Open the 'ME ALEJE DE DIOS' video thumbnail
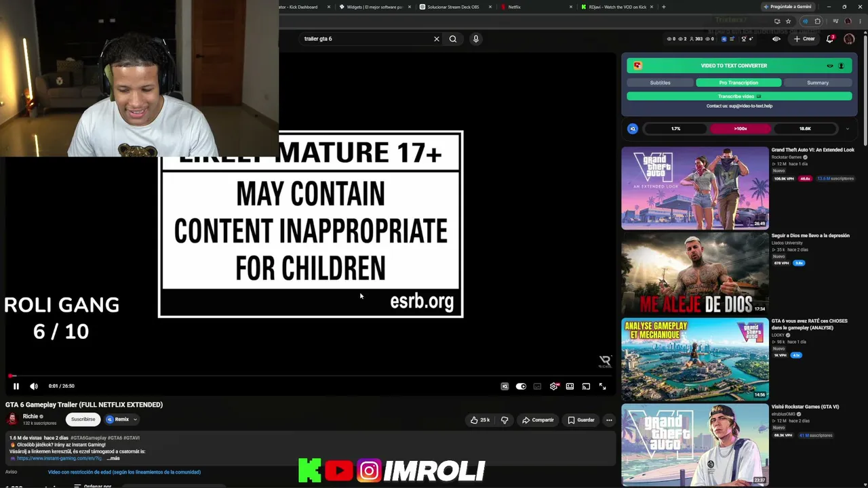868x488 pixels. click(x=695, y=274)
